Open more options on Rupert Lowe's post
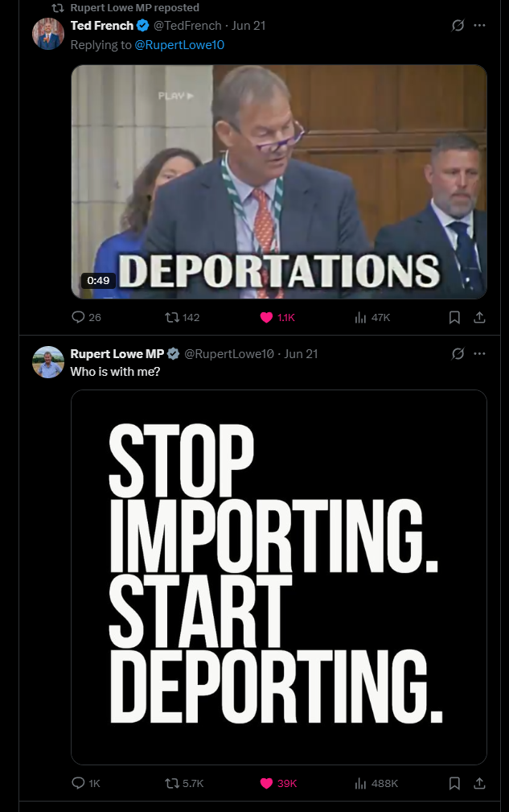Viewport: 509px width, 812px height. [479, 354]
